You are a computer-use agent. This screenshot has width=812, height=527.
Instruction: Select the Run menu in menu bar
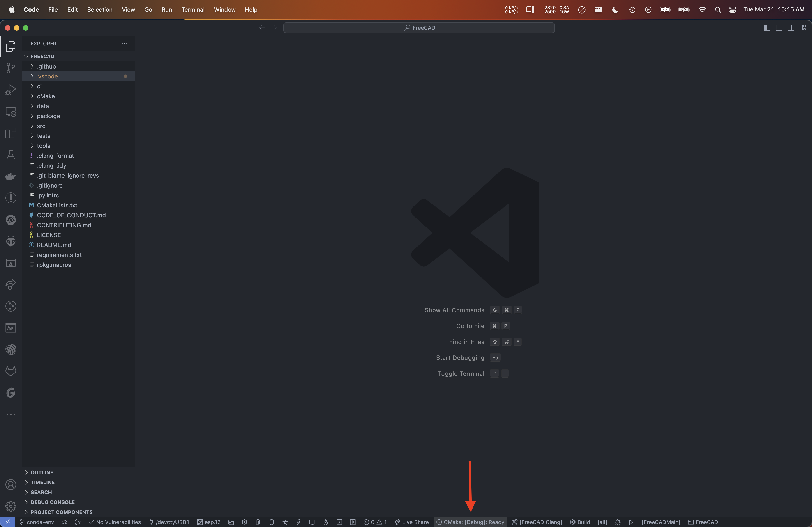[166, 10]
